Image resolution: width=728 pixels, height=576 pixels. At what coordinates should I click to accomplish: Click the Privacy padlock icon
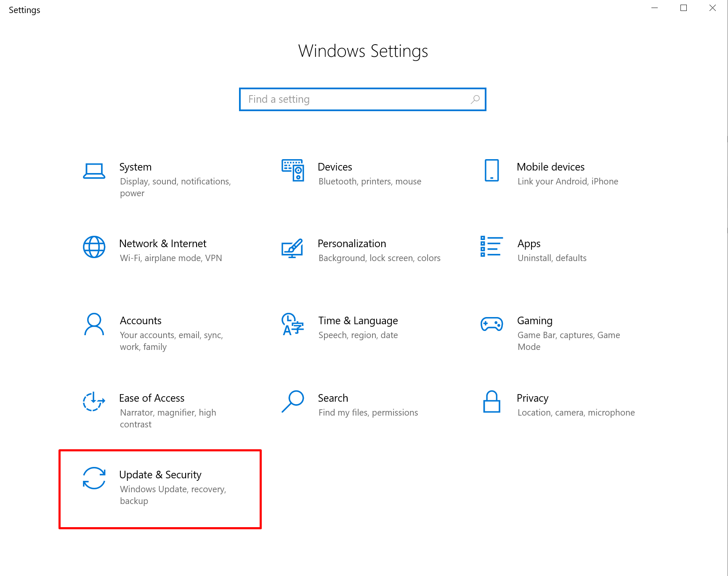(x=492, y=401)
